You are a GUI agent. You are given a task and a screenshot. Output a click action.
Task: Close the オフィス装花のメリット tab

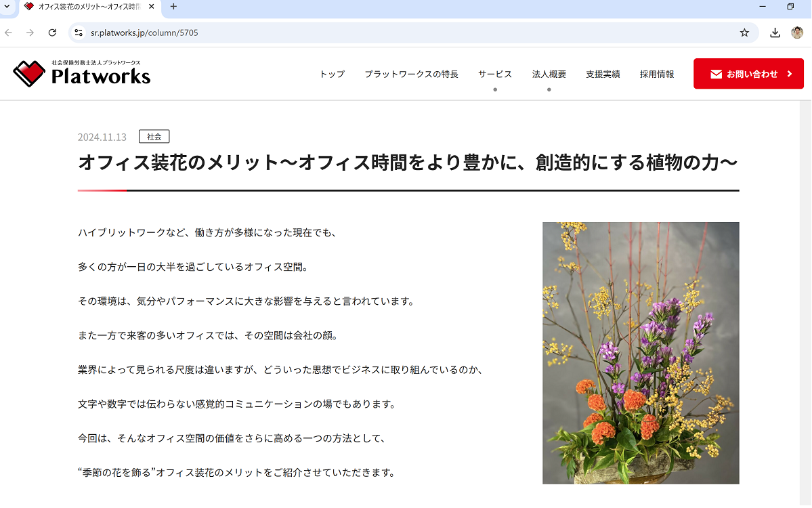(x=151, y=7)
